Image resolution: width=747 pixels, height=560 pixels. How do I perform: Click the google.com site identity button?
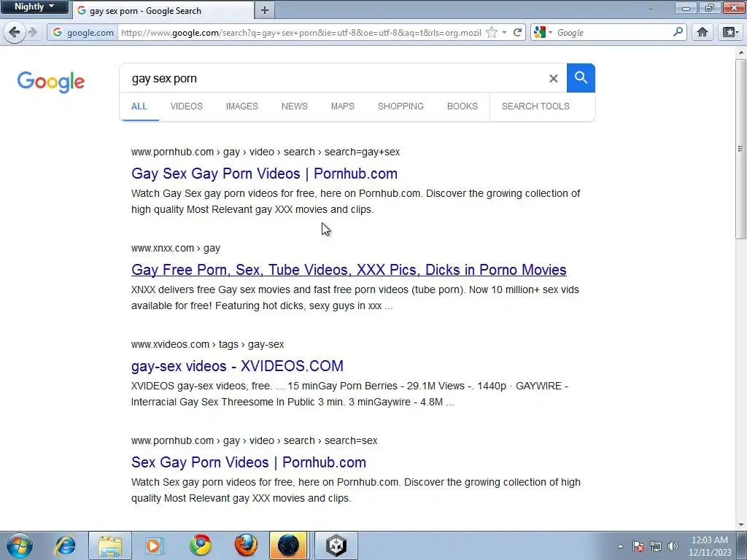click(83, 32)
